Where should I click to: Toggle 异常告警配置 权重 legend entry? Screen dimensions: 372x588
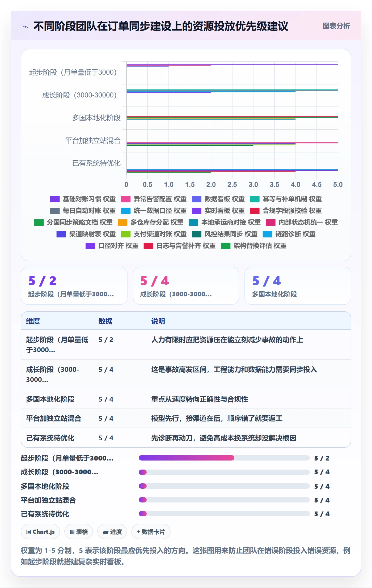point(154,199)
